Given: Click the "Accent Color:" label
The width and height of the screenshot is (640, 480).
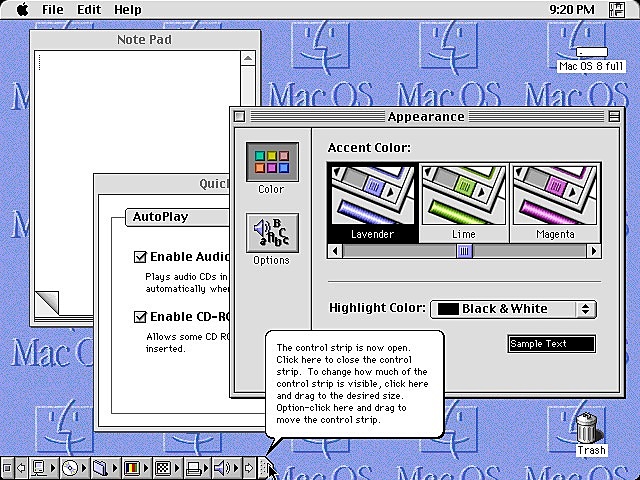Looking at the screenshot, I should 369,147.
